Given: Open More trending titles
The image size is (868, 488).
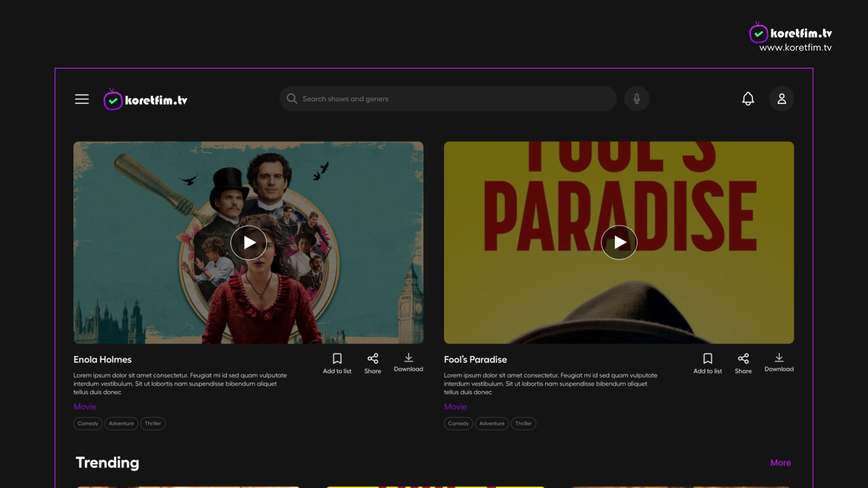Looking at the screenshot, I should [781, 463].
